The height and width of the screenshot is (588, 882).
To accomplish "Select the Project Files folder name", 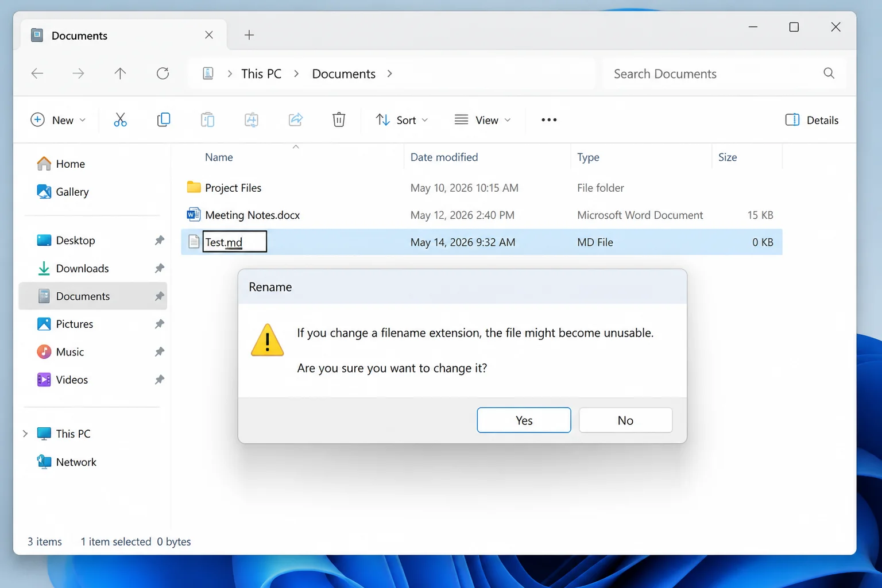I will coord(233,188).
